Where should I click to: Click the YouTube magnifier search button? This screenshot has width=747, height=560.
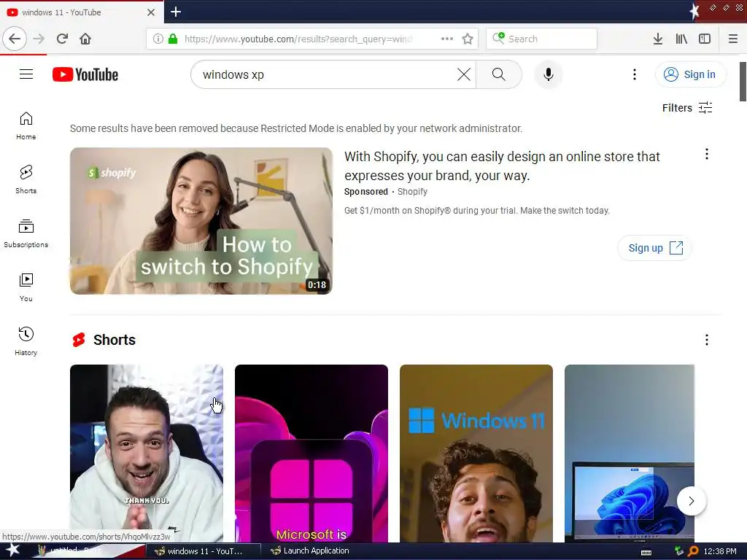(499, 74)
